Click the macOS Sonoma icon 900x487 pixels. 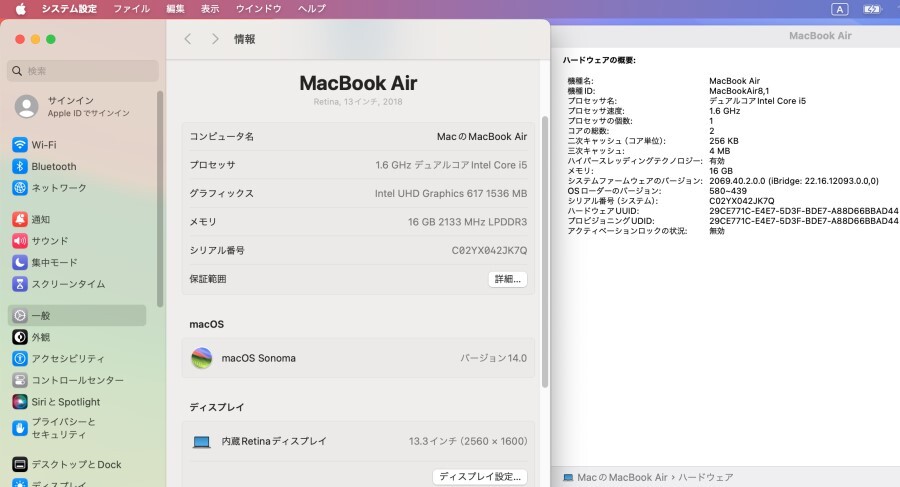click(x=201, y=358)
